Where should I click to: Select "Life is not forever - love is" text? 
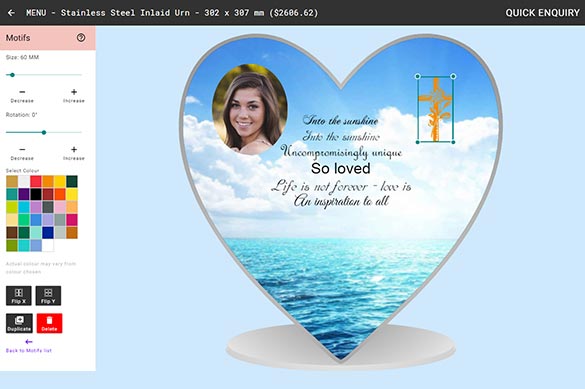(341, 186)
